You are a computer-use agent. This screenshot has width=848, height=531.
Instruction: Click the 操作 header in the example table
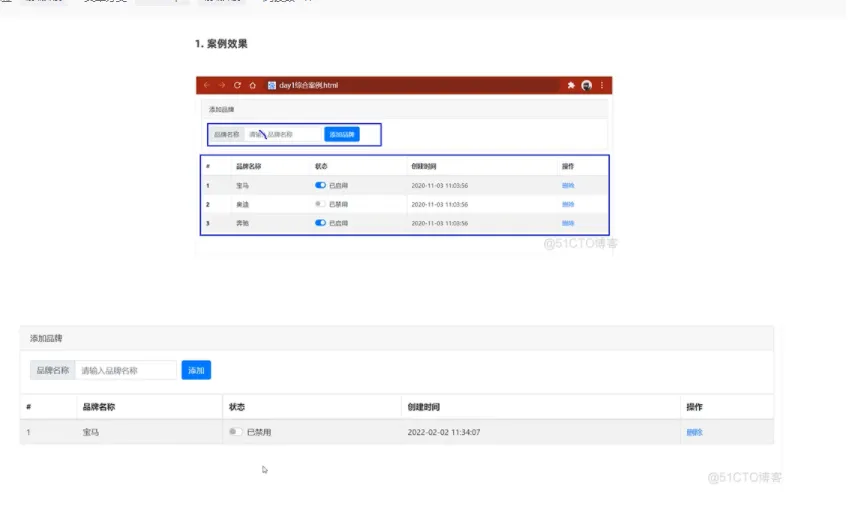[568, 167]
